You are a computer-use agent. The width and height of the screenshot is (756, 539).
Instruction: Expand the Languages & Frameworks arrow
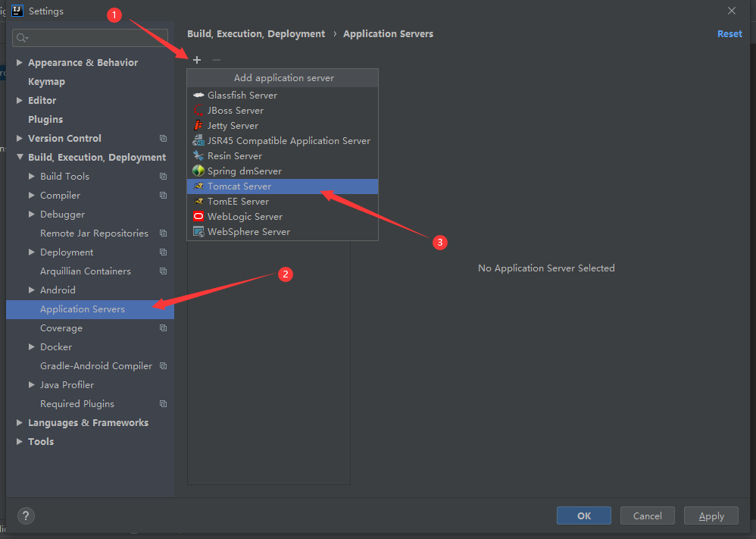coord(19,422)
